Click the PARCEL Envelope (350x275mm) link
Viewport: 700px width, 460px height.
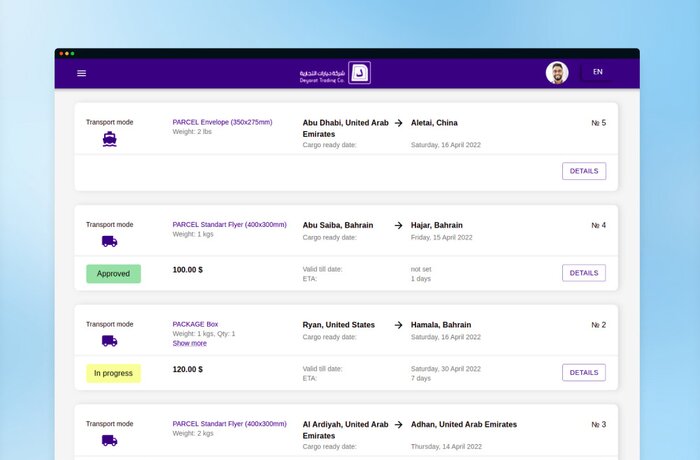tap(222, 122)
